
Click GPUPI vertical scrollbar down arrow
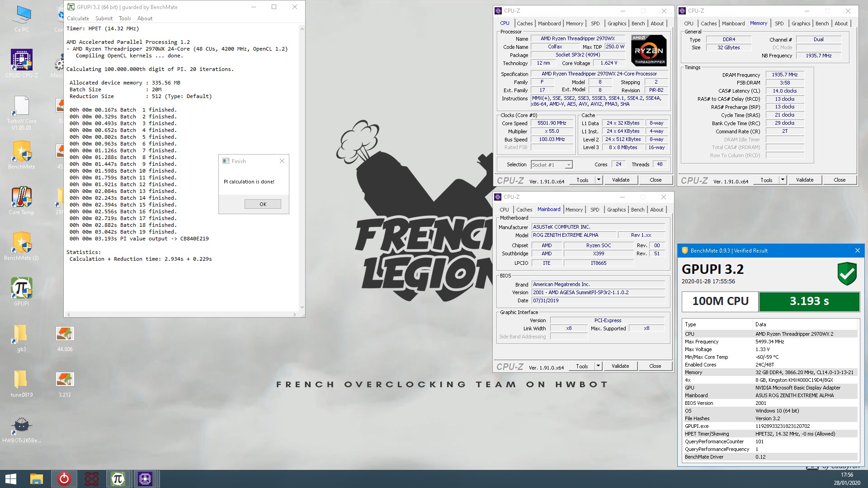point(302,307)
